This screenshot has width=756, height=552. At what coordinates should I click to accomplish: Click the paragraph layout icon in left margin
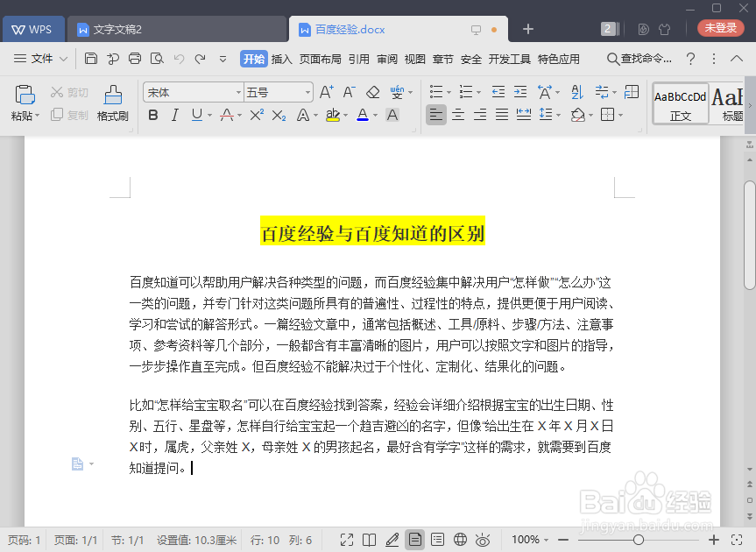click(x=77, y=464)
